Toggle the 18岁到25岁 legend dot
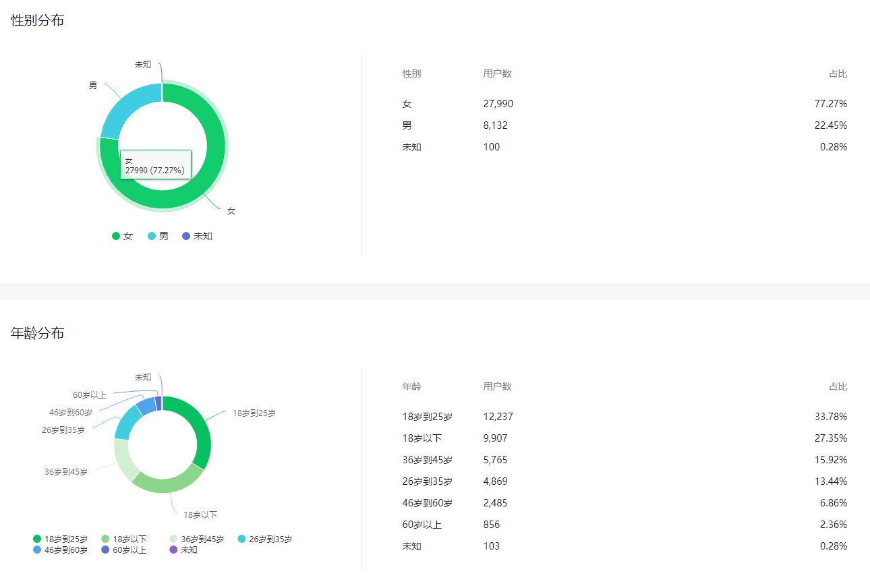The width and height of the screenshot is (870, 588). tap(37, 539)
